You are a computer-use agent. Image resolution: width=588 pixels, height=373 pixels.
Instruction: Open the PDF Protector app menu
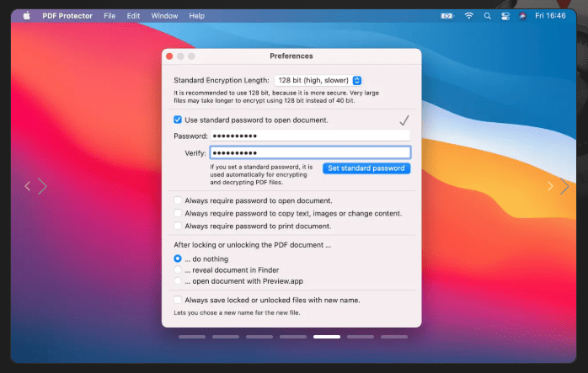pos(67,16)
